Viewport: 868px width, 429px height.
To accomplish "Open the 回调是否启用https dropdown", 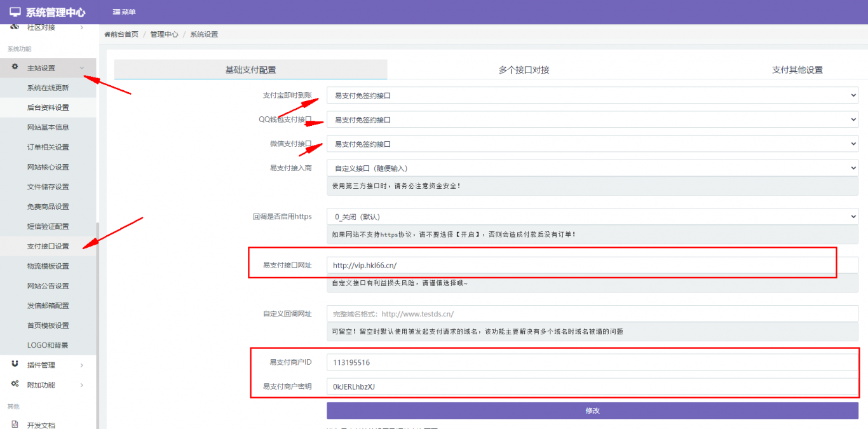I will pyautogui.click(x=592, y=217).
